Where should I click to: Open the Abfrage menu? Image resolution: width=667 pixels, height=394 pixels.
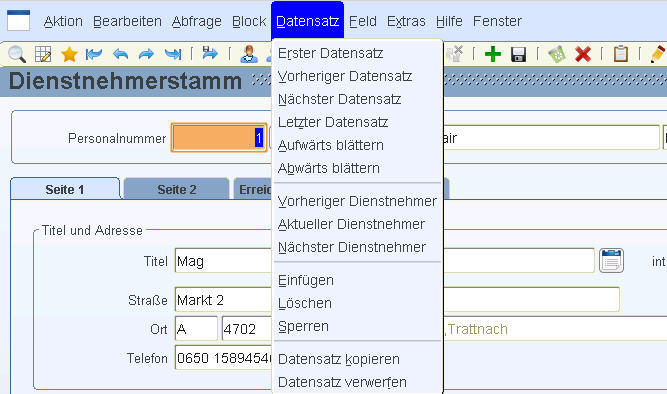coord(197,21)
